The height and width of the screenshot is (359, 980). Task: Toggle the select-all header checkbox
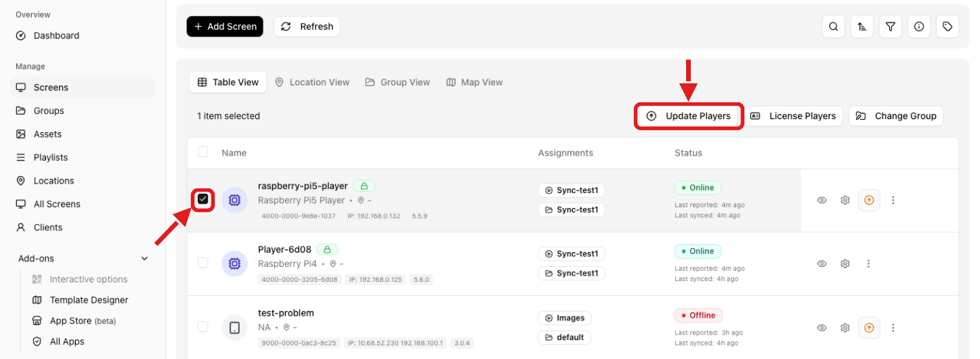pyautogui.click(x=203, y=152)
